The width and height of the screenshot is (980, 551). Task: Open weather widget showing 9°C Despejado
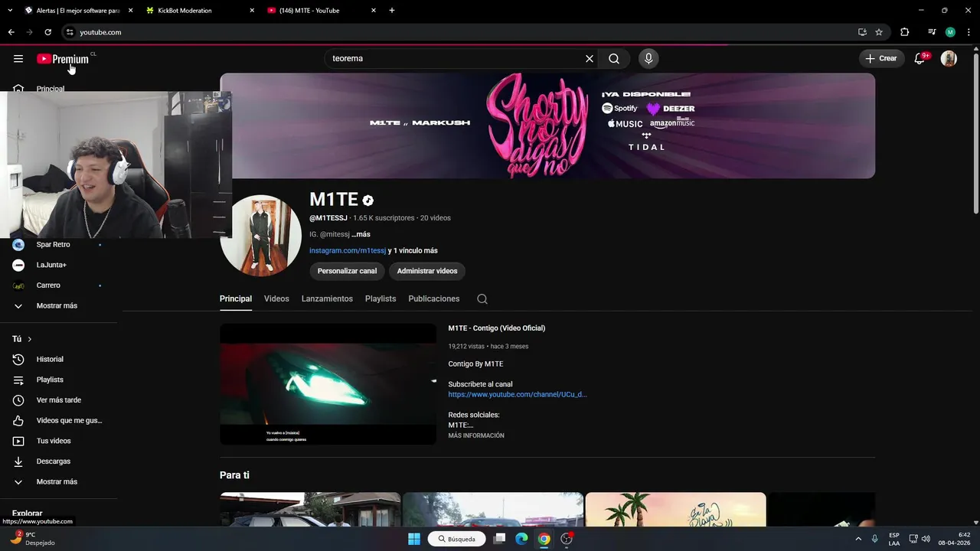click(x=32, y=539)
